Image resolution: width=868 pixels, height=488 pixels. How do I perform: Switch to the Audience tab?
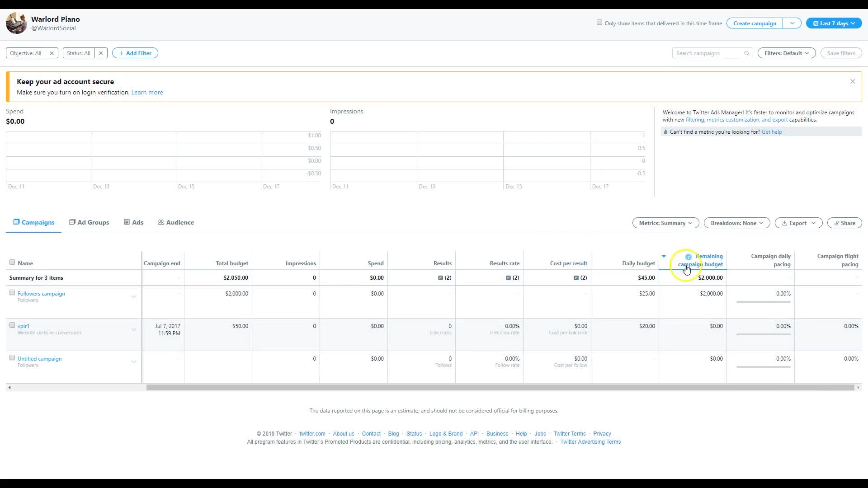(x=176, y=222)
